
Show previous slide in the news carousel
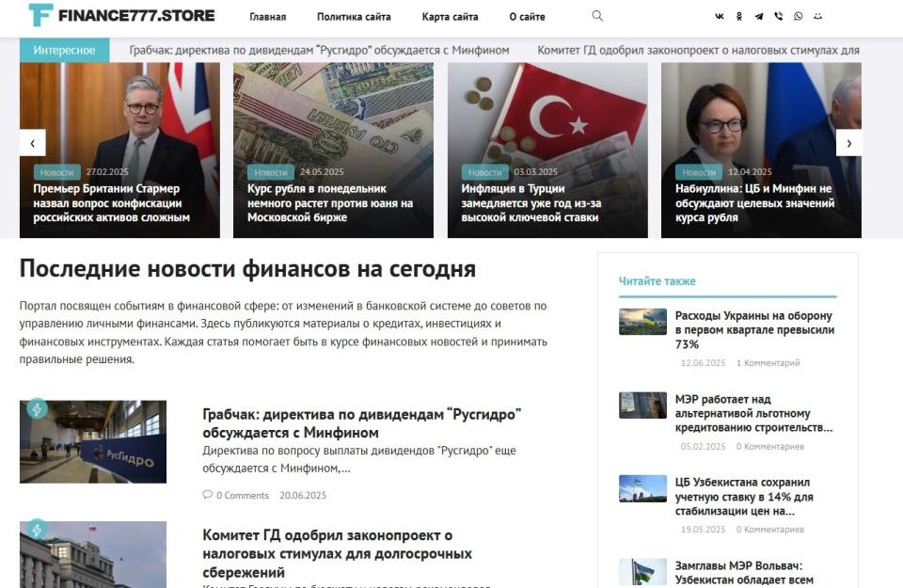pyautogui.click(x=33, y=143)
